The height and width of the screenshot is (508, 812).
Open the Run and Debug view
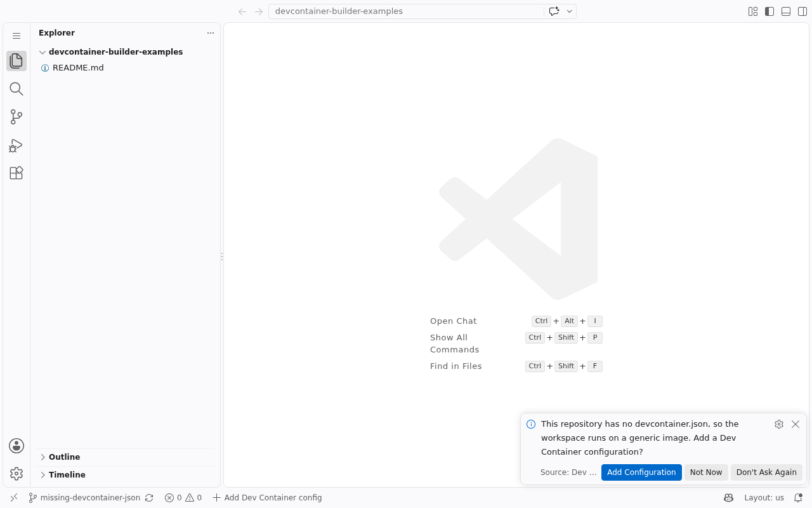point(16,145)
